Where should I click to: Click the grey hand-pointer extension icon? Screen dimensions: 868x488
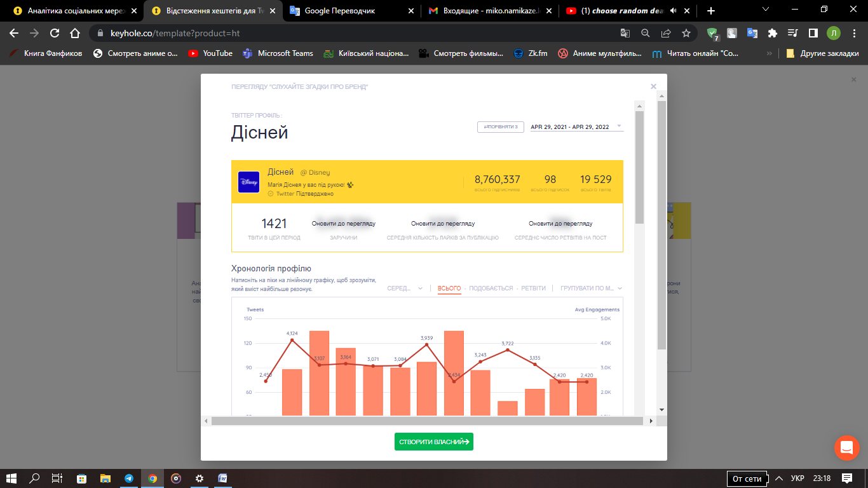[732, 33]
